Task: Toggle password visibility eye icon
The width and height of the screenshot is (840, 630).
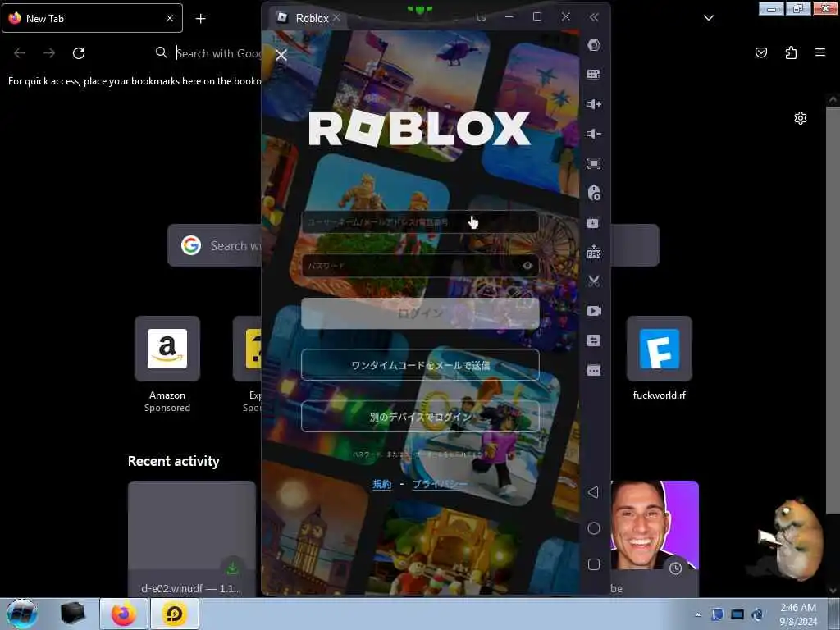Action: click(x=527, y=266)
